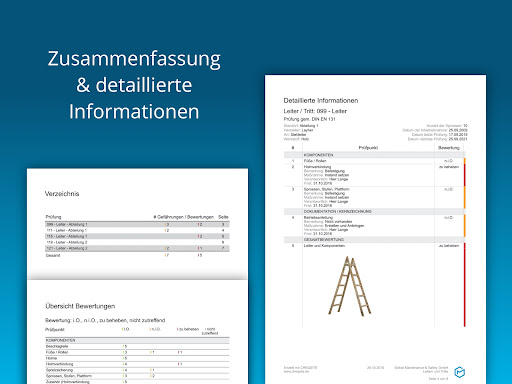Click the 'Spreizsicherung' row in overview

[137, 370]
